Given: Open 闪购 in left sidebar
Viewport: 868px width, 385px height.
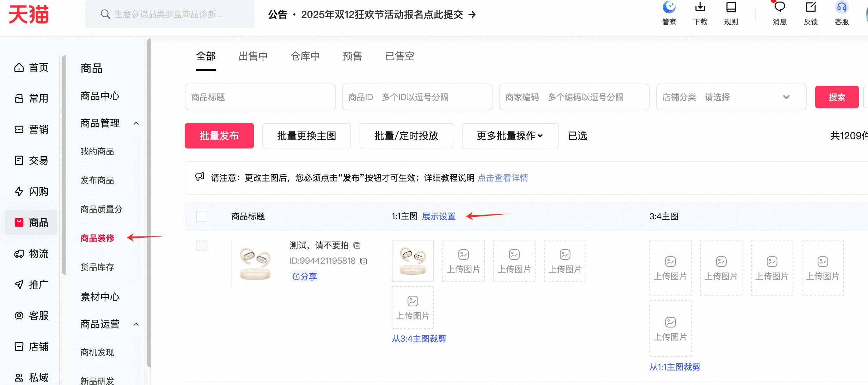Looking at the screenshot, I should 31,191.
